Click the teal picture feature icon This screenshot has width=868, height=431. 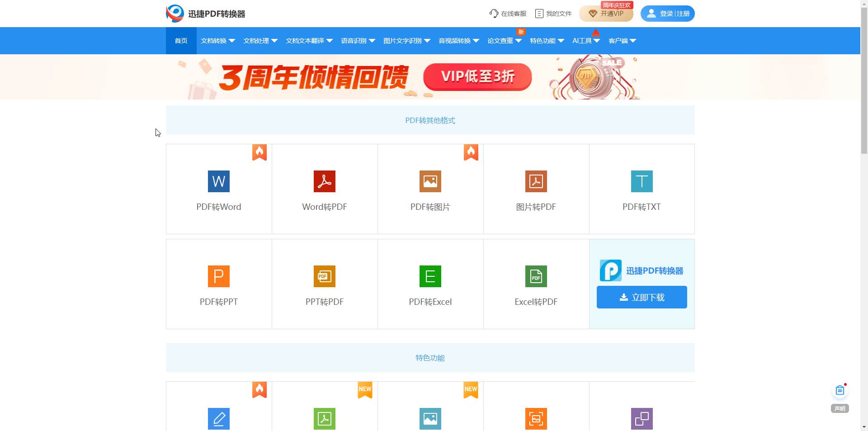coord(430,419)
